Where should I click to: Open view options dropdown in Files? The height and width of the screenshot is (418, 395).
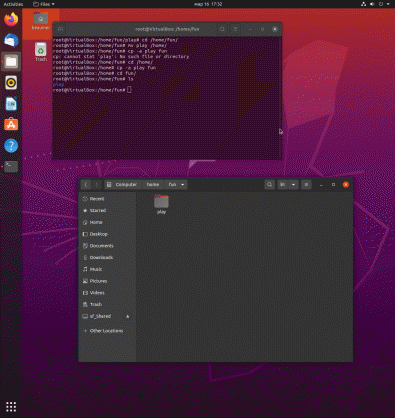click(x=293, y=184)
